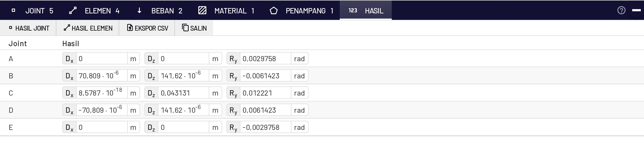Minimize the panel with dash icon

pyautogui.click(x=636, y=10)
